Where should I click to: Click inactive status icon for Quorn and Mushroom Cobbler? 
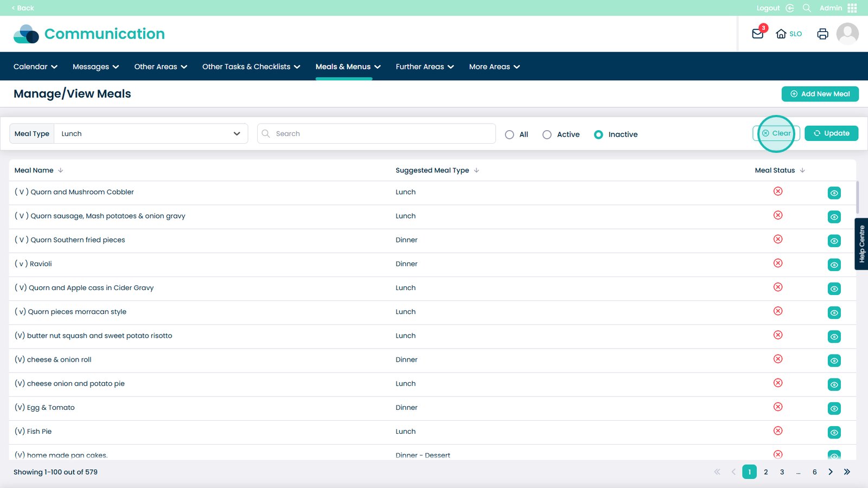[x=778, y=191]
